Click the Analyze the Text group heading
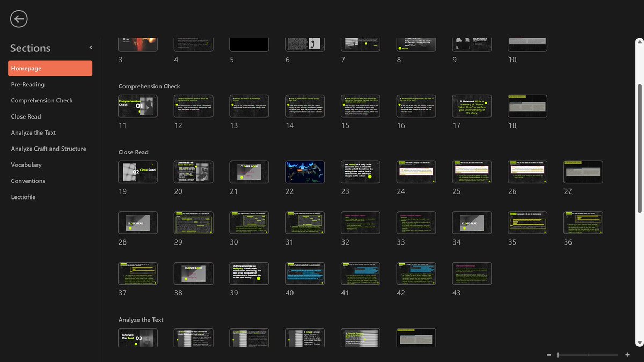The width and height of the screenshot is (644, 362). [141, 320]
